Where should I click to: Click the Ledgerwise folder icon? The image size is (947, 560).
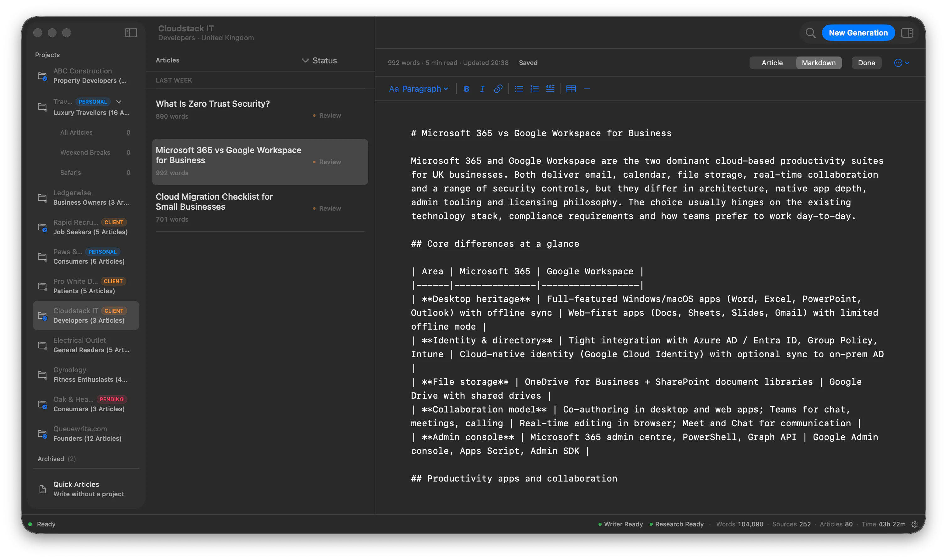click(43, 198)
